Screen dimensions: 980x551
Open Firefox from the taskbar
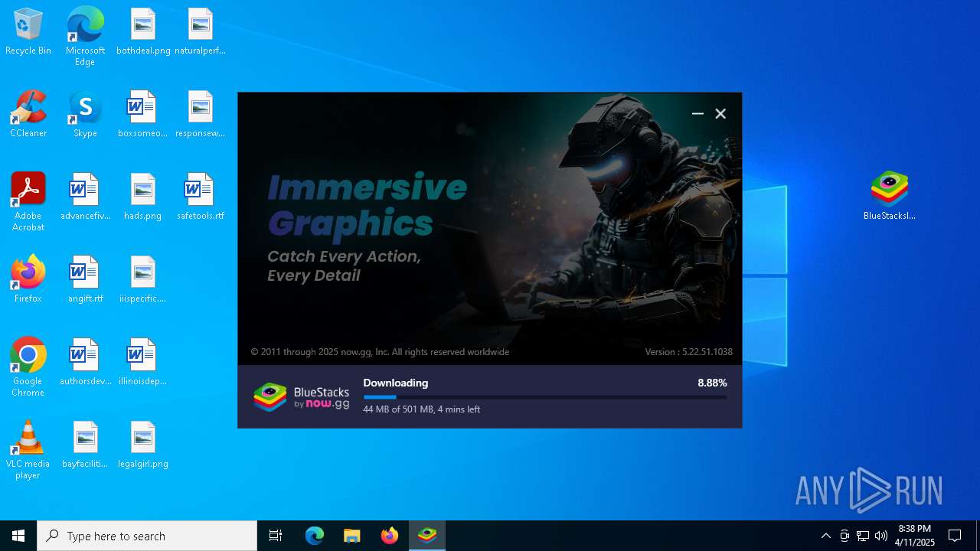[390, 536]
